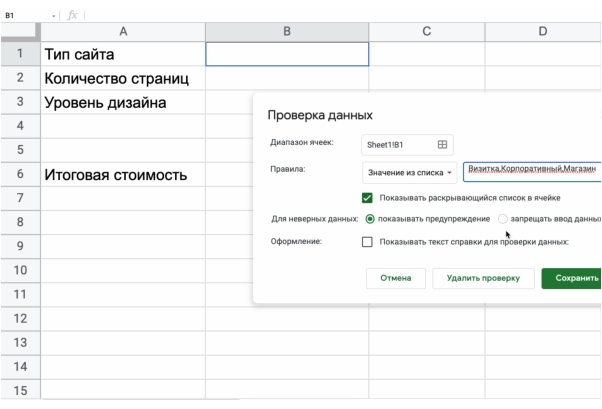Select row 6 header
Viewport: 602px width, 409px height.
click(19, 175)
